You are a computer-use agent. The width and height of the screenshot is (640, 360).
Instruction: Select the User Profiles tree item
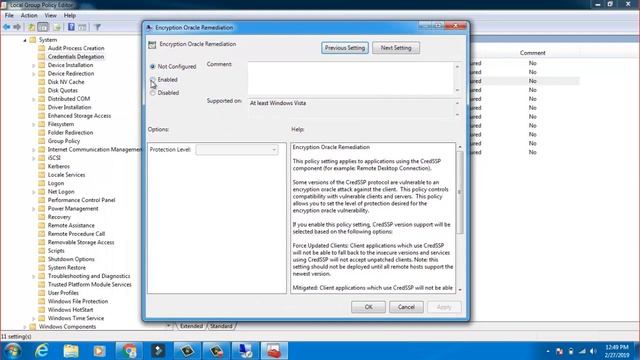pyautogui.click(x=63, y=293)
